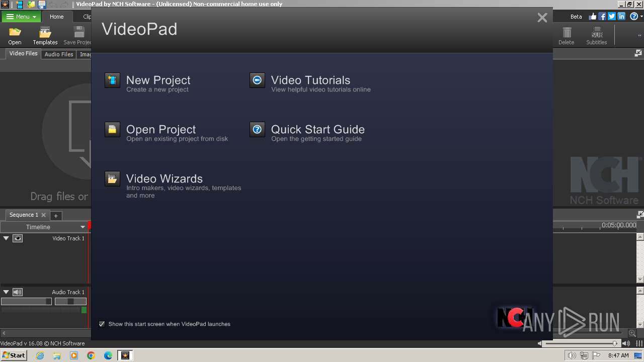Click the system clock showing 8:47 AM
Screen dimensions: 644x362
point(618,355)
